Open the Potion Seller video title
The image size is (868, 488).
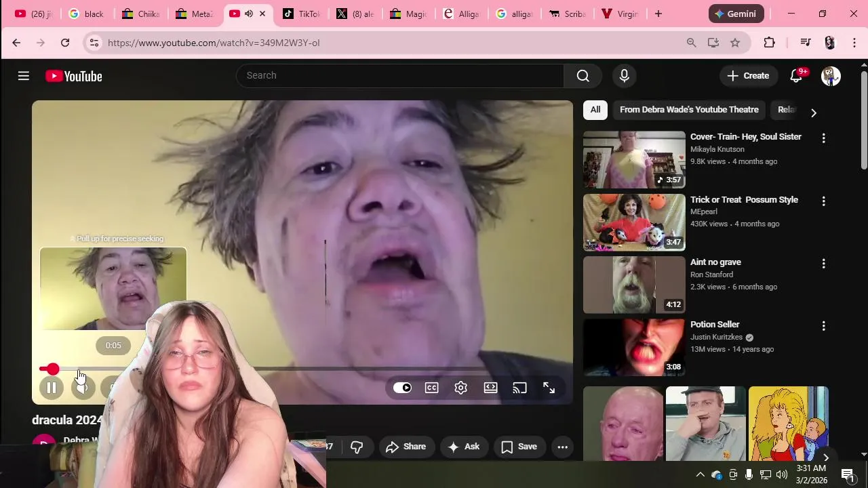[715, 325]
